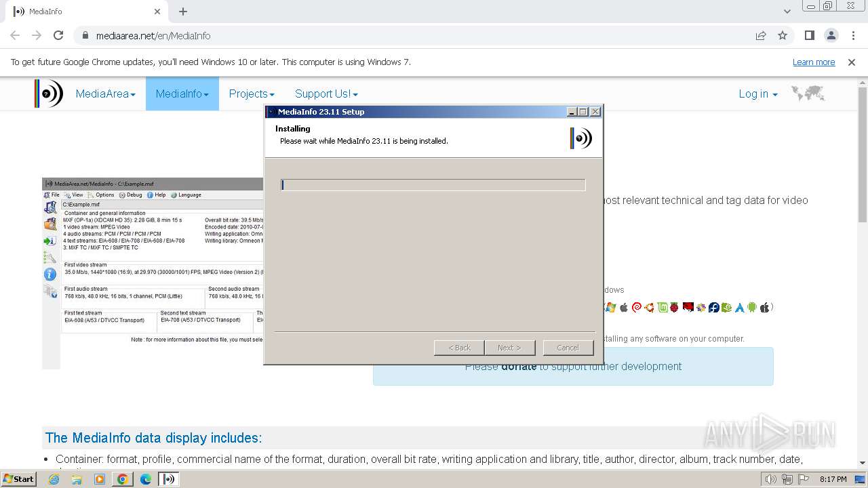The image size is (868, 488).
Task: Open the media player taskbar icon
Action: pyautogui.click(x=100, y=479)
